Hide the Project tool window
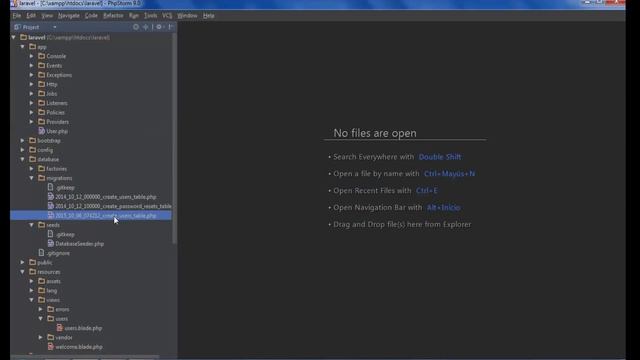640x360 pixels. 171,27
